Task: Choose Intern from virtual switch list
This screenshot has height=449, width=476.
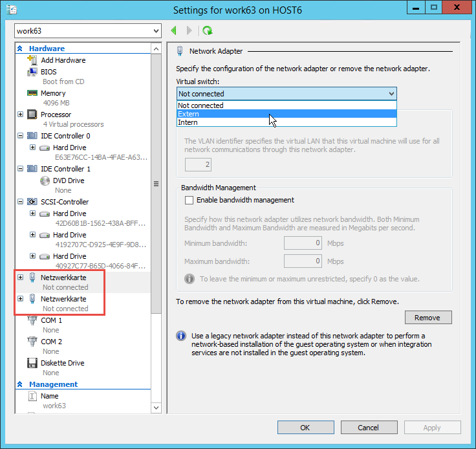Action: coord(287,122)
